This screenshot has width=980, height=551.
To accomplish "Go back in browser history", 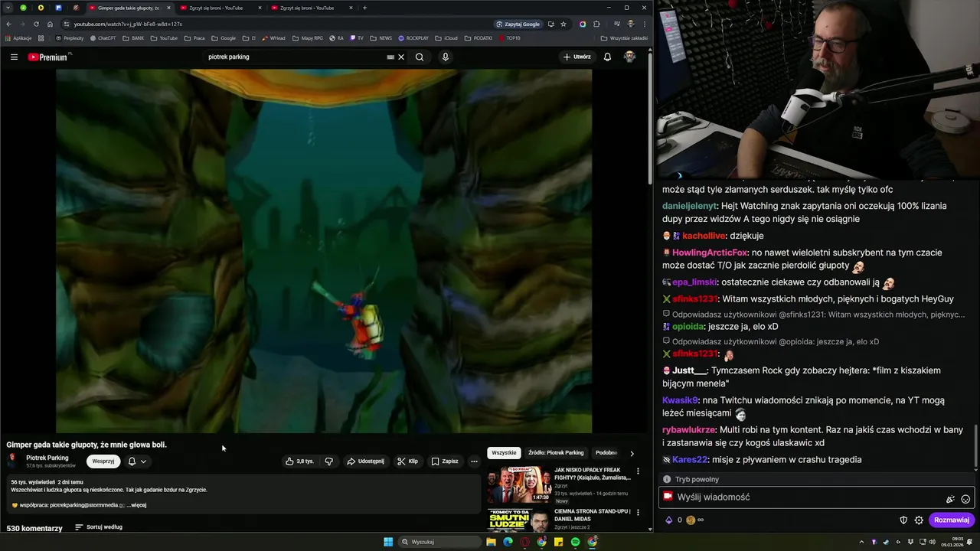I will pos(9,24).
